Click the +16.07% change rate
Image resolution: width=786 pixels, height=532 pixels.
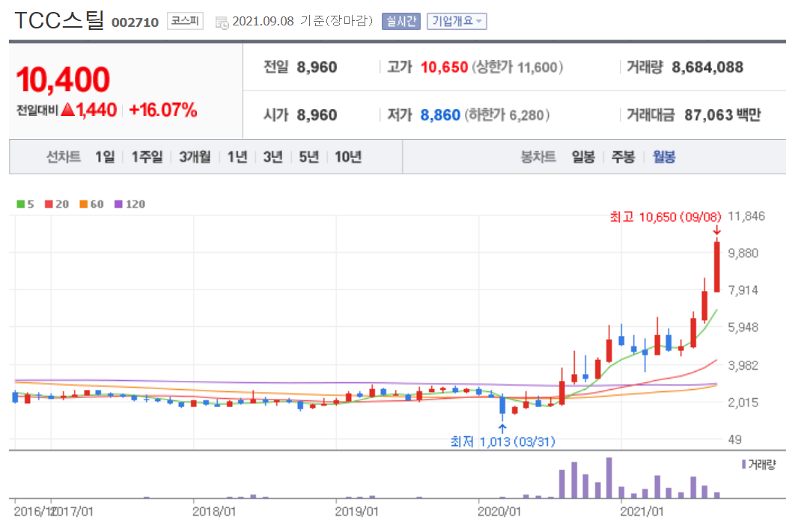pos(163,110)
